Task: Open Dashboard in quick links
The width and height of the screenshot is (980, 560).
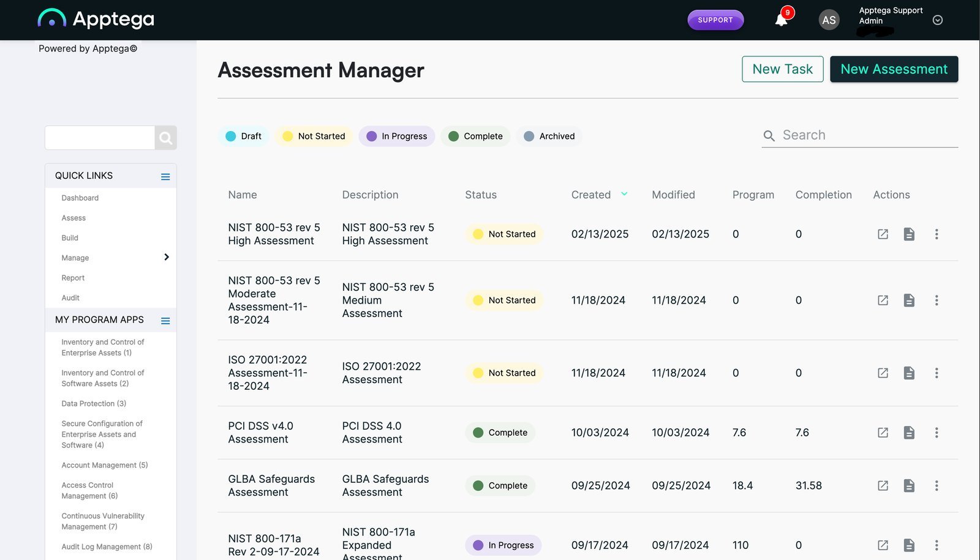Action: [x=80, y=198]
